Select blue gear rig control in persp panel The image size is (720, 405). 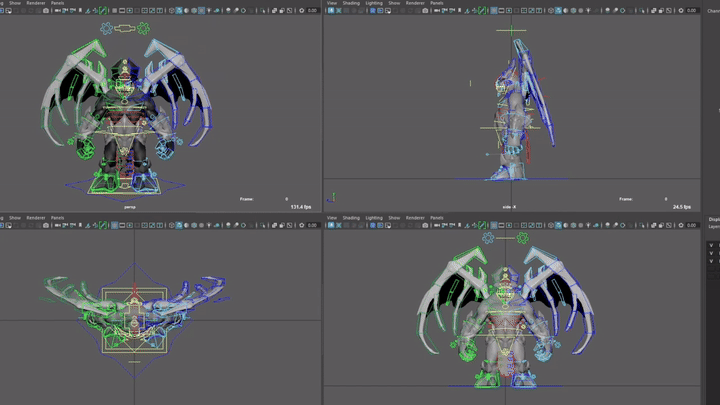[x=107, y=28]
